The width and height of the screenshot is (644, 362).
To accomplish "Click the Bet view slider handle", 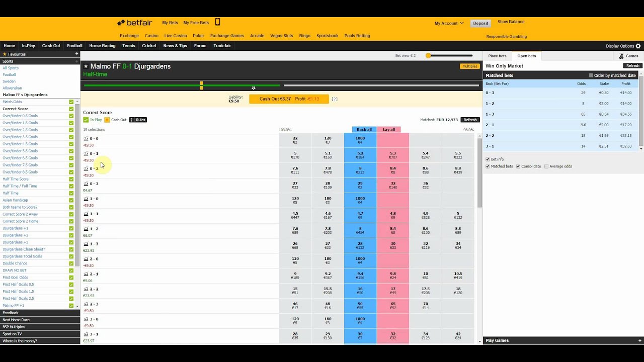I will coord(428,56).
